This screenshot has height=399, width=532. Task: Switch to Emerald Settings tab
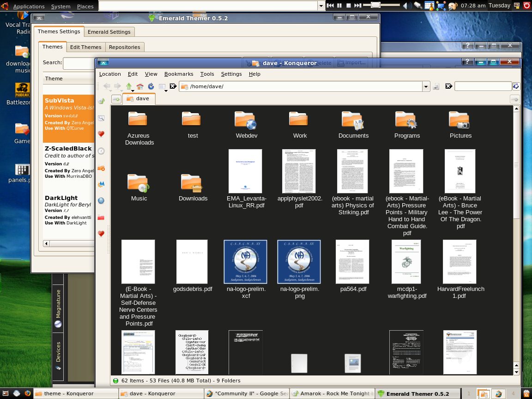click(x=109, y=32)
